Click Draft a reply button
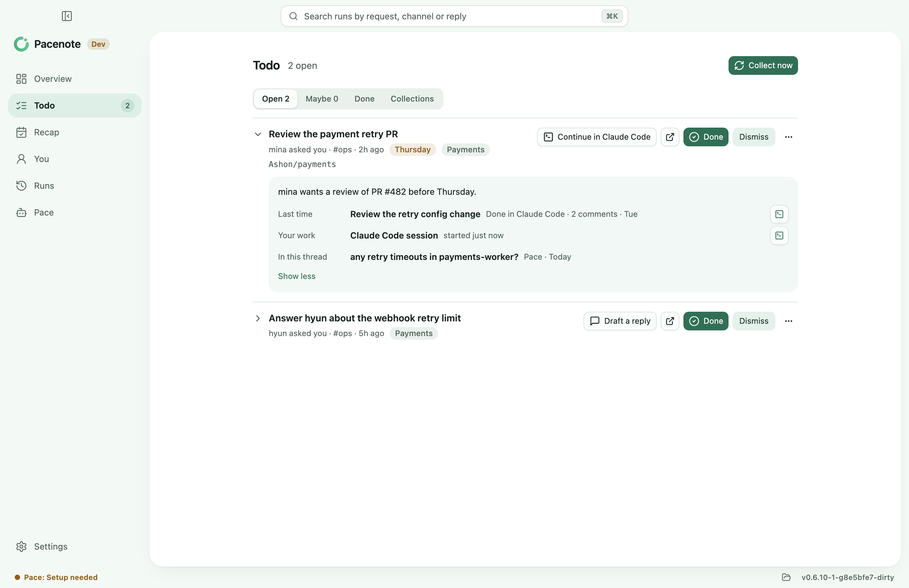Screen dimensions: 909x588 coord(620,321)
